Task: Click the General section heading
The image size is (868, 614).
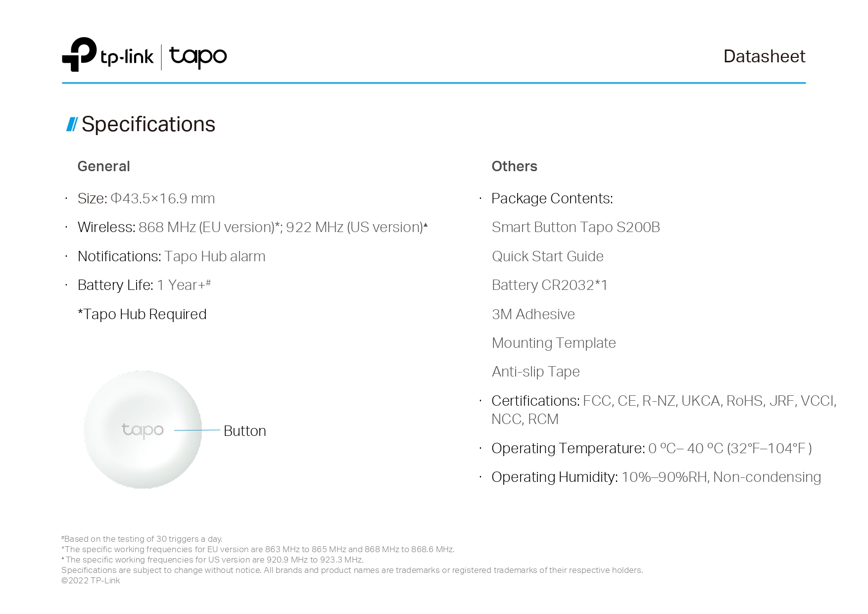Action: (104, 166)
